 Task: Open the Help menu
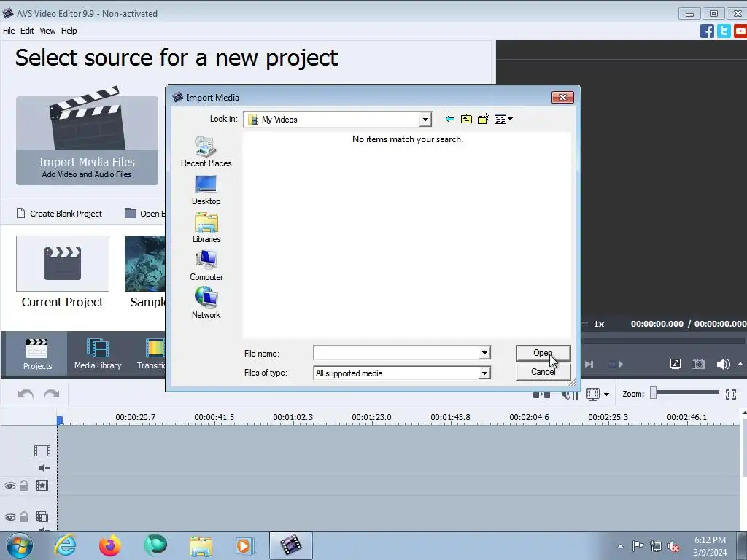69,31
